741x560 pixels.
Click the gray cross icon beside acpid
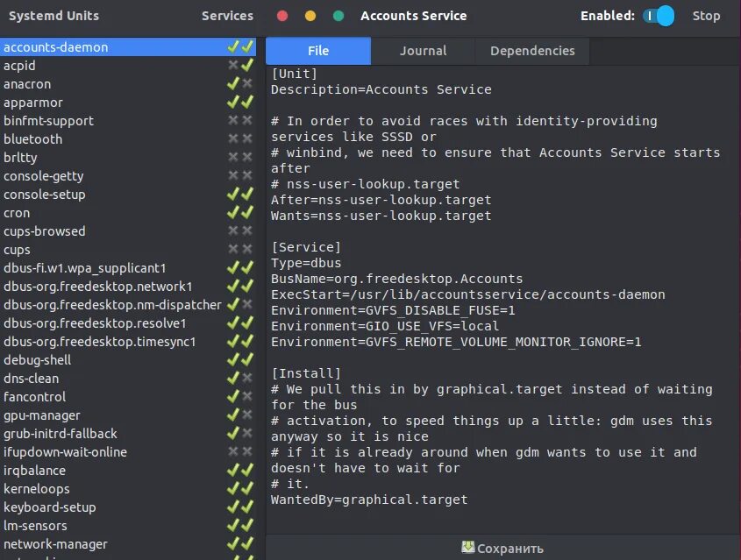click(233, 66)
